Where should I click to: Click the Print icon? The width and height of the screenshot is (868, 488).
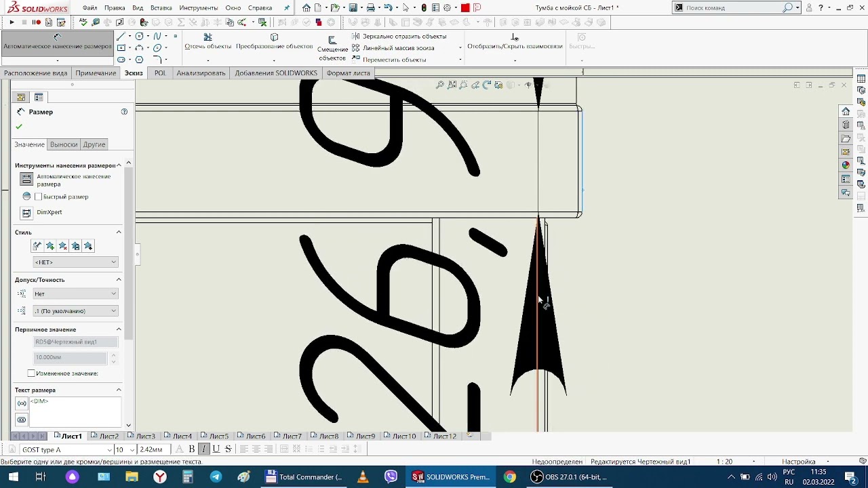coord(370,8)
